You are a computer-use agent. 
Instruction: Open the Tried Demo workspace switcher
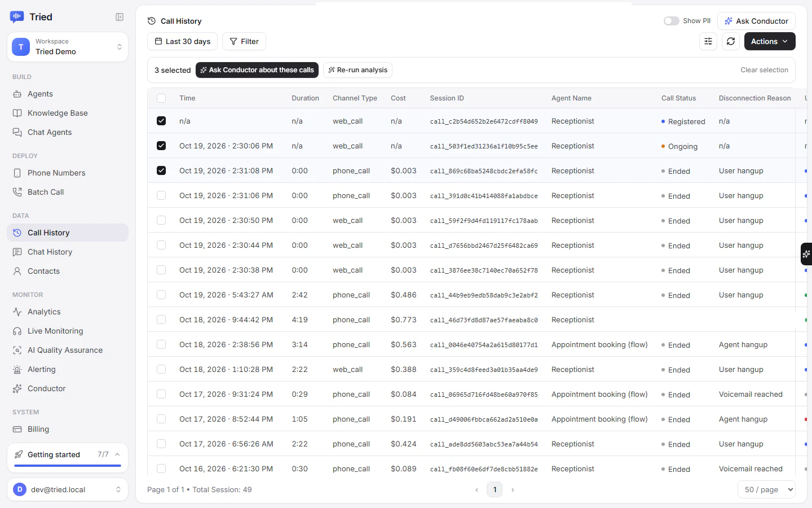[68, 47]
